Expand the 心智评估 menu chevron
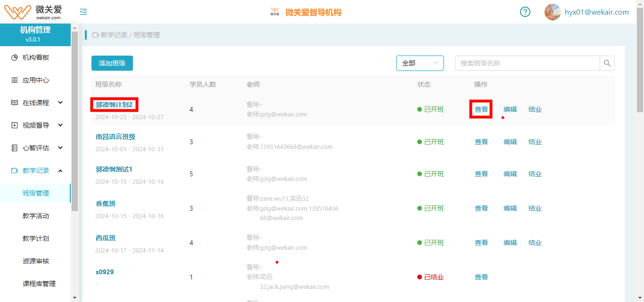The height and width of the screenshot is (302, 644). point(60,148)
